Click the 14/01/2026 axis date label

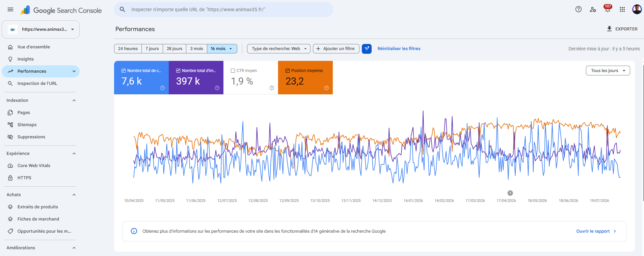click(x=413, y=201)
